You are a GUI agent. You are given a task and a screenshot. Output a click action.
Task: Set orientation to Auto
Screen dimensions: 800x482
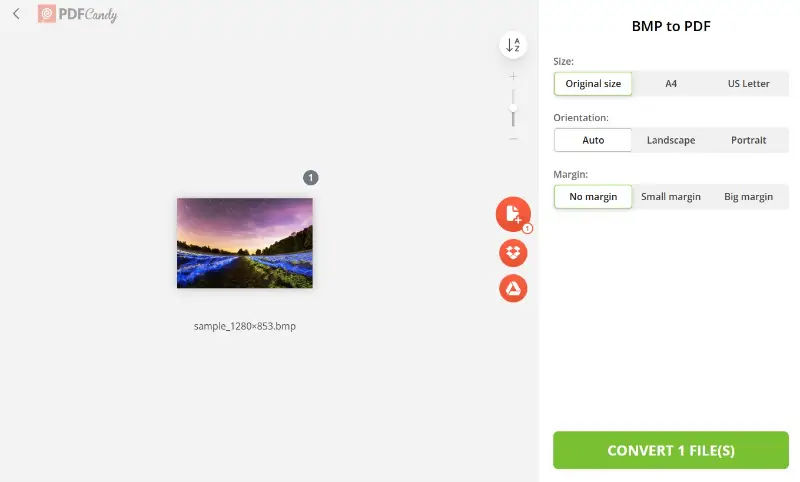coord(593,140)
